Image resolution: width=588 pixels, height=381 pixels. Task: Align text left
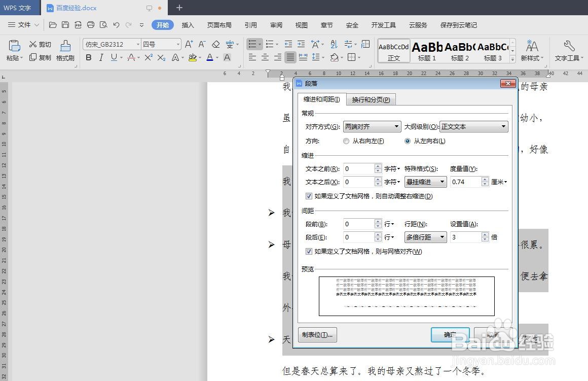[252, 57]
